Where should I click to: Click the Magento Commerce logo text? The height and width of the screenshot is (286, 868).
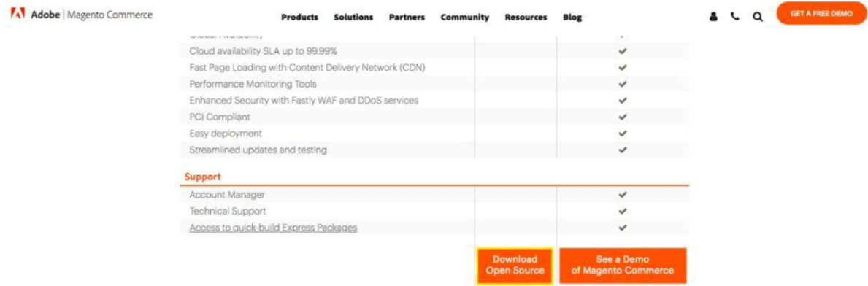[x=110, y=15]
